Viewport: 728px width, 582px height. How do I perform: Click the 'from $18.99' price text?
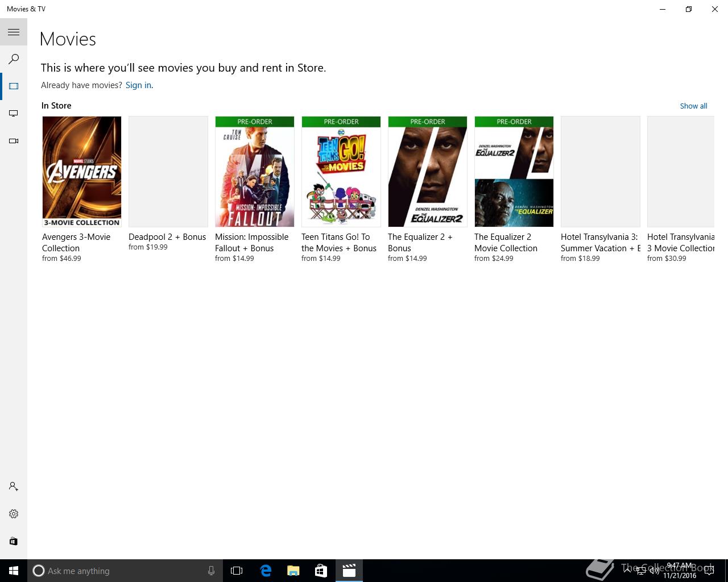click(580, 259)
